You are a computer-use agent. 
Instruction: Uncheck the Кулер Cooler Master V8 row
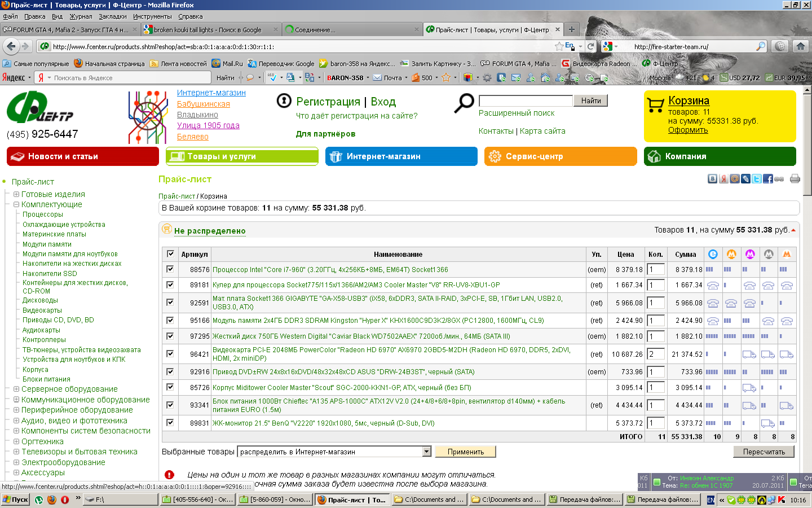[170, 285]
